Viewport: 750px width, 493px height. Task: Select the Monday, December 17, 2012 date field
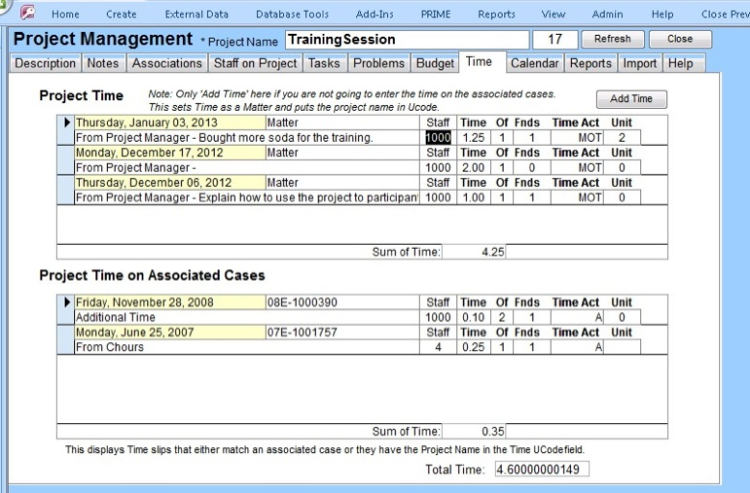169,153
